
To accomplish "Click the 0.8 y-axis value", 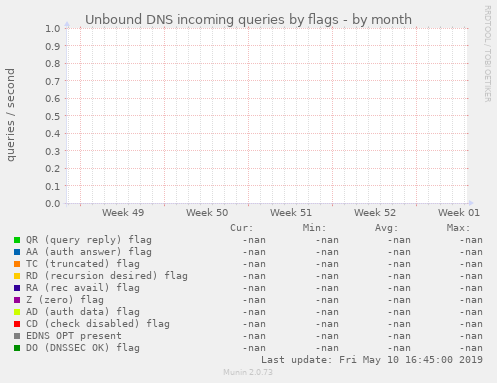I will pyautogui.click(x=53, y=64).
